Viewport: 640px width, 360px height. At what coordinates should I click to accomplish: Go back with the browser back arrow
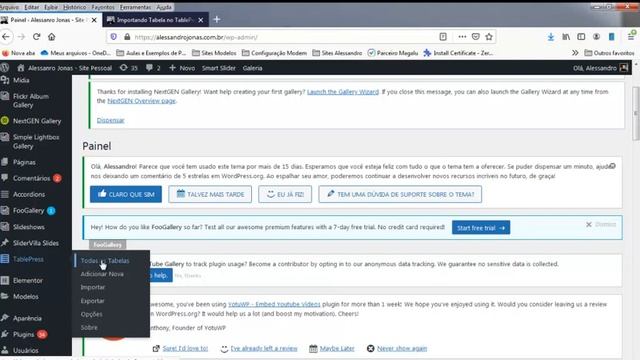6,37
